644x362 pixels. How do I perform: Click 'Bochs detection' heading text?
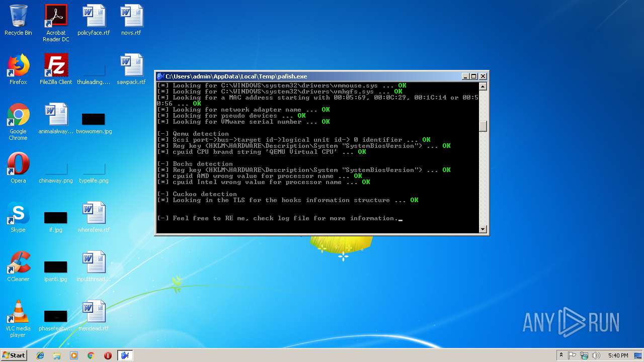click(x=203, y=164)
